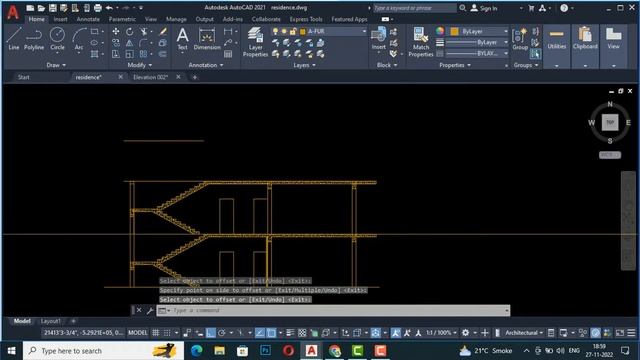Open the View panel button
Image resolution: width=640 pixels, height=360 pixels.
click(613, 47)
